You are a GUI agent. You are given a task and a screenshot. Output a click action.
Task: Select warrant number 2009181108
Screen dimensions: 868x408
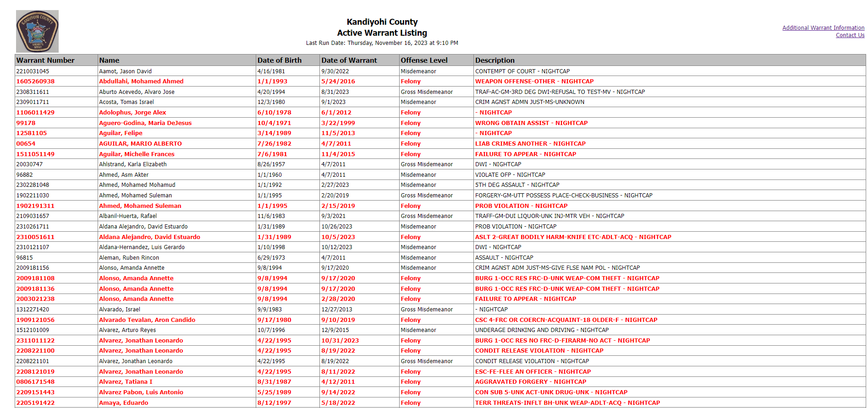[x=35, y=278]
